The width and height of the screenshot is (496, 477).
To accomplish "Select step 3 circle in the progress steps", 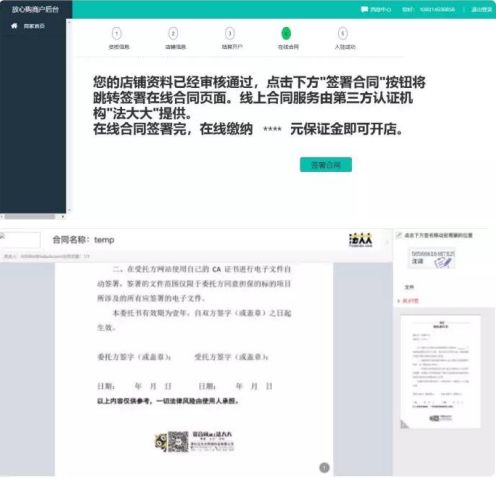I will [230, 34].
